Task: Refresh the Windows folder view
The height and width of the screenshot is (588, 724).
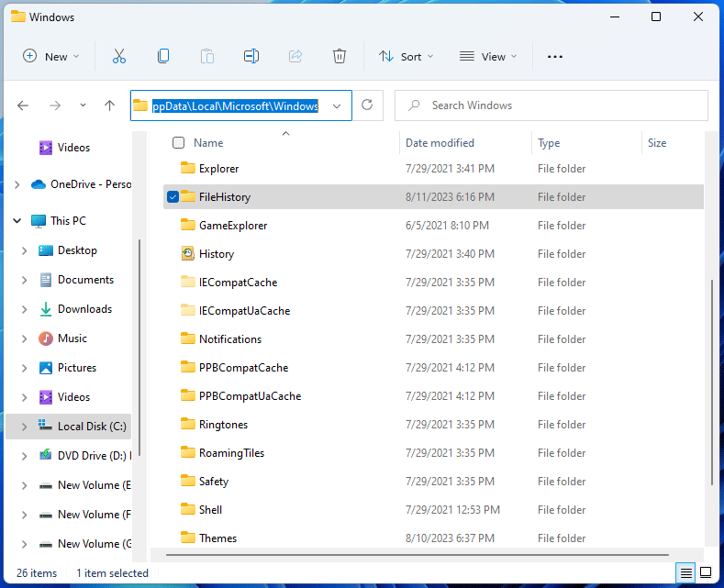Action: click(x=367, y=105)
